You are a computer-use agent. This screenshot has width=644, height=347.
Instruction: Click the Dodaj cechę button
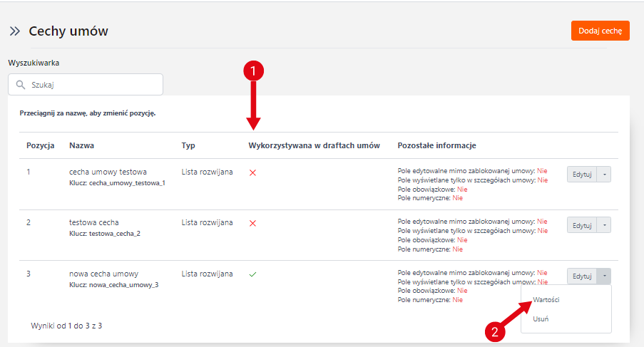pos(600,31)
